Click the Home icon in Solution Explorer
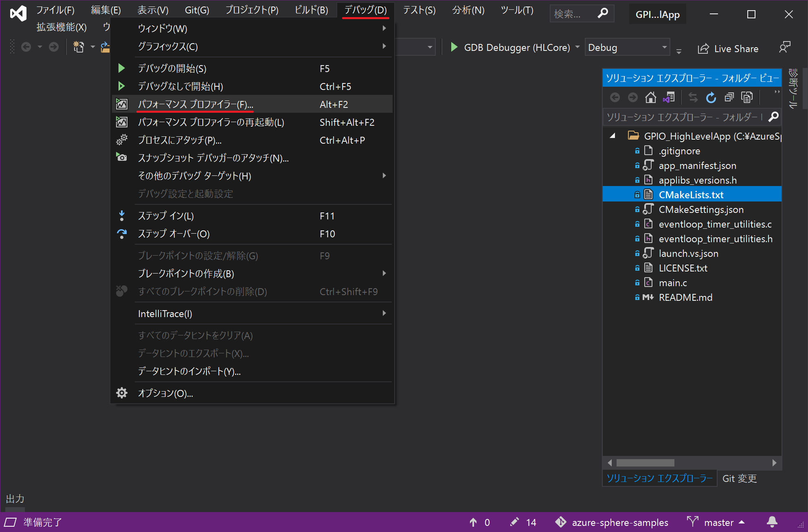Viewport: 808px width, 532px height. coord(650,97)
